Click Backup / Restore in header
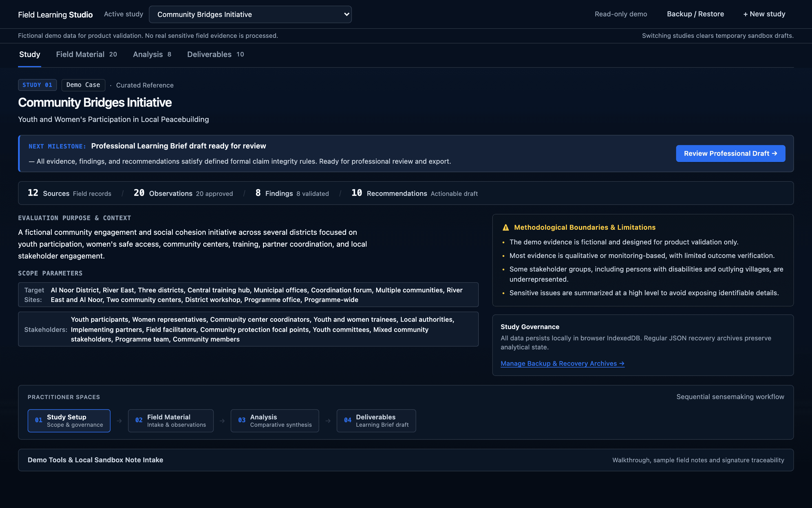812x508 pixels. pyautogui.click(x=695, y=14)
